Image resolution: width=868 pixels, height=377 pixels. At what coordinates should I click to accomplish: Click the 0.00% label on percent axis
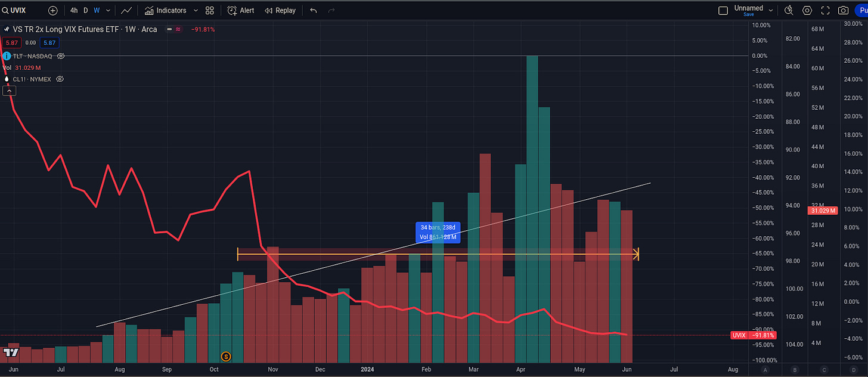coord(759,55)
